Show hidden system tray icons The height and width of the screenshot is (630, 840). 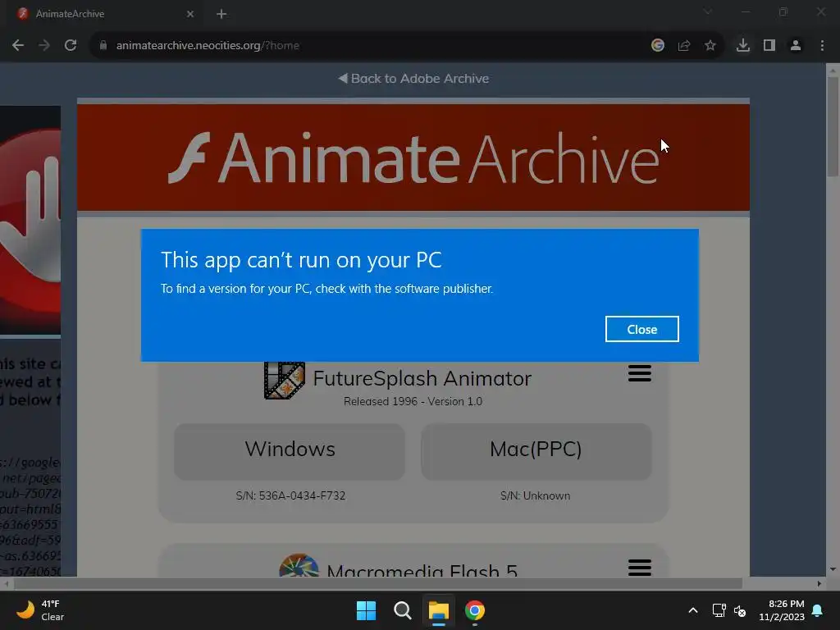click(692, 610)
